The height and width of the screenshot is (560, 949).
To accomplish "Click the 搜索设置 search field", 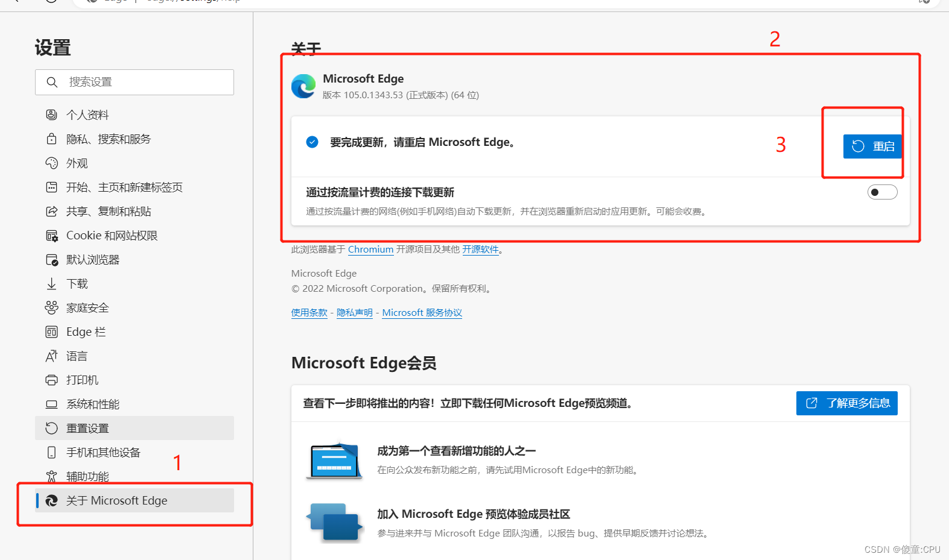I will coord(135,82).
